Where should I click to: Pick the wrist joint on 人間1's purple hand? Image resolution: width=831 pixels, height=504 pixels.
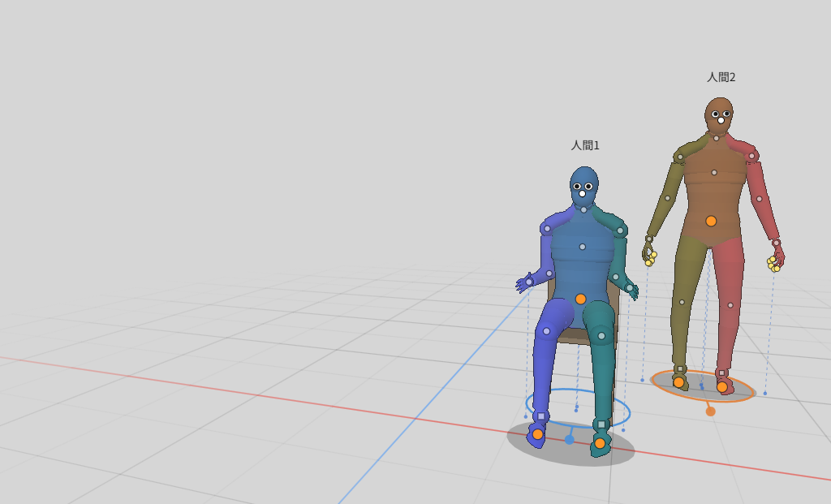(529, 282)
